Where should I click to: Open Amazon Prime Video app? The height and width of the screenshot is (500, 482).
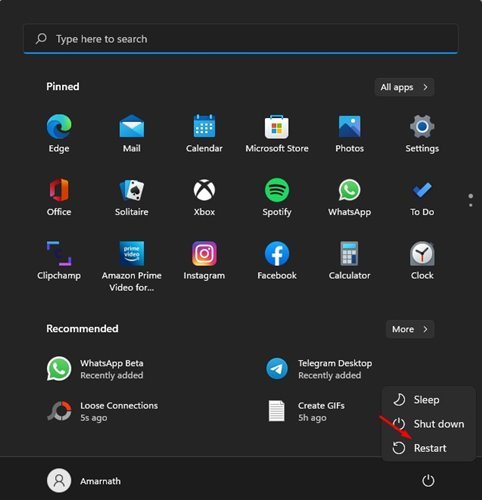pyautogui.click(x=132, y=266)
